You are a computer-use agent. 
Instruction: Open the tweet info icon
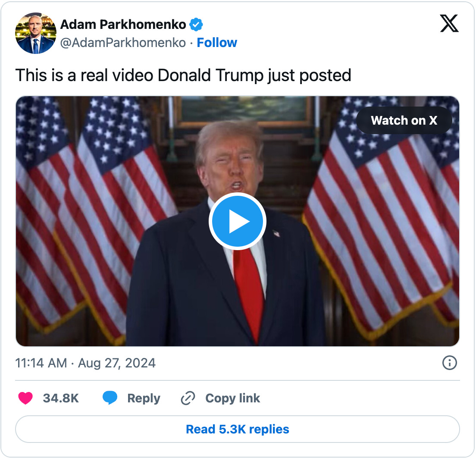[x=449, y=363]
